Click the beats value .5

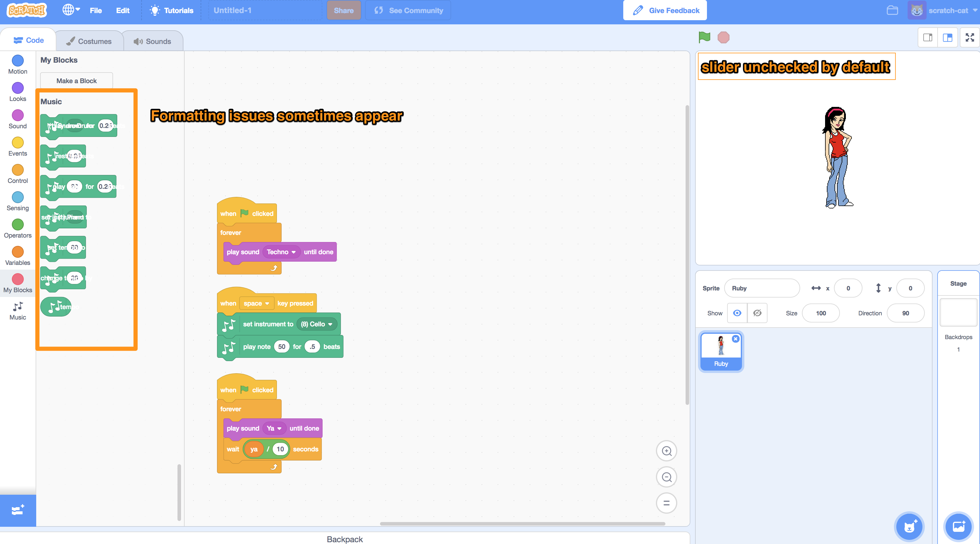click(x=312, y=347)
